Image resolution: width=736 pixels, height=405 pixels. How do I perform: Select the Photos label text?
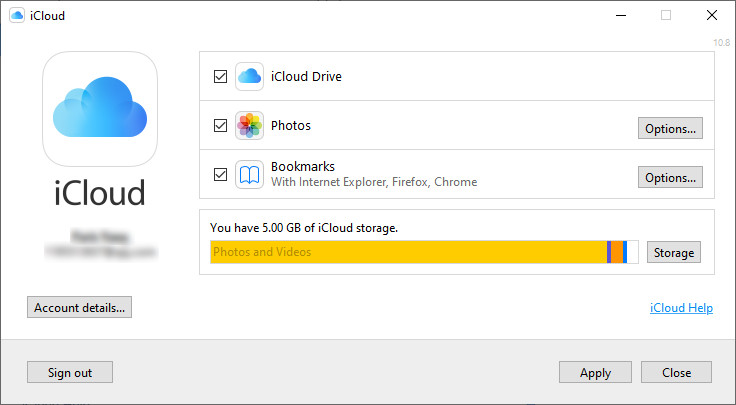tap(291, 126)
